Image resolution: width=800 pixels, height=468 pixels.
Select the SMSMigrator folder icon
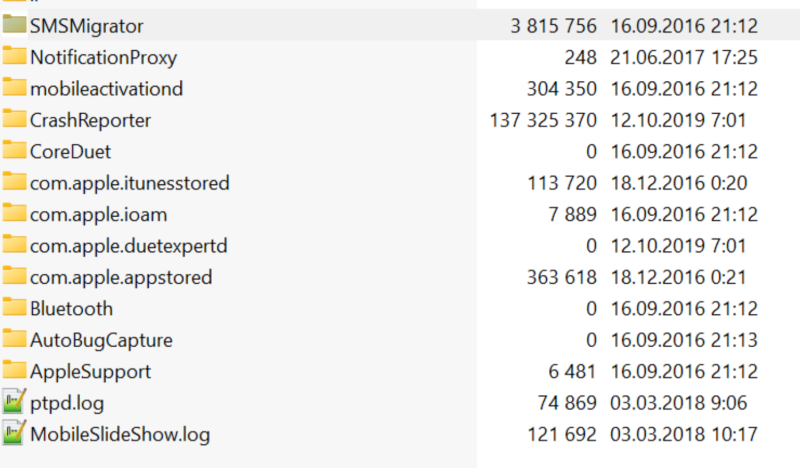14,25
